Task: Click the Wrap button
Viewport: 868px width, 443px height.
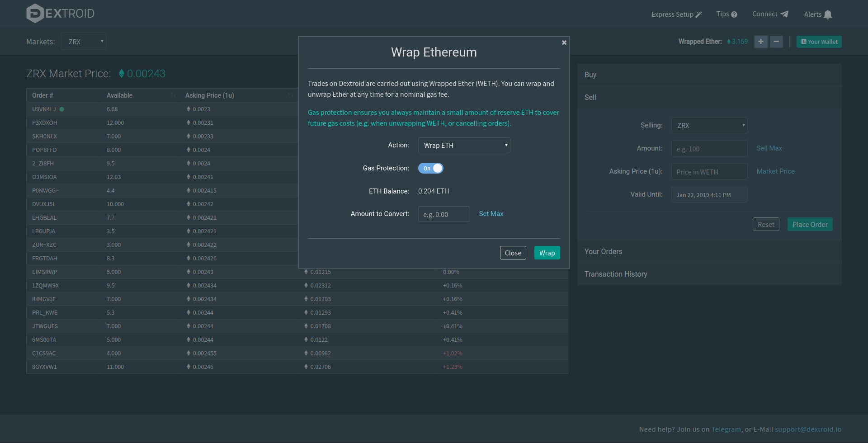Action: pos(547,253)
